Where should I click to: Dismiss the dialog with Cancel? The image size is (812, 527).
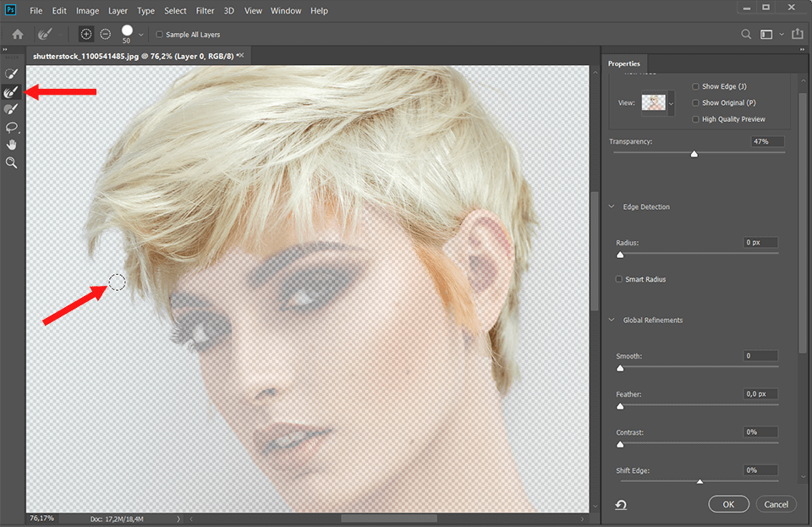776,503
